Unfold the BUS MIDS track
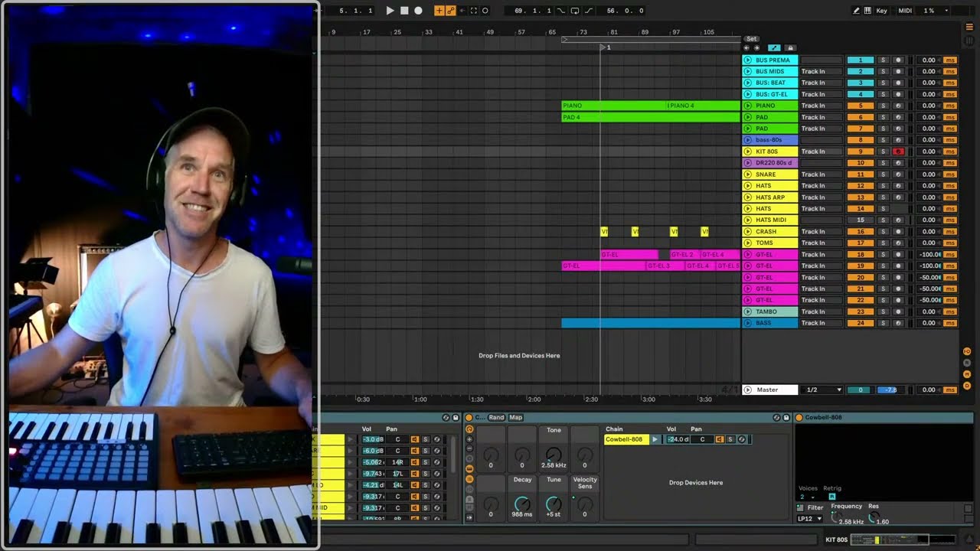The height and width of the screenshot is (551, 980). 748,71
